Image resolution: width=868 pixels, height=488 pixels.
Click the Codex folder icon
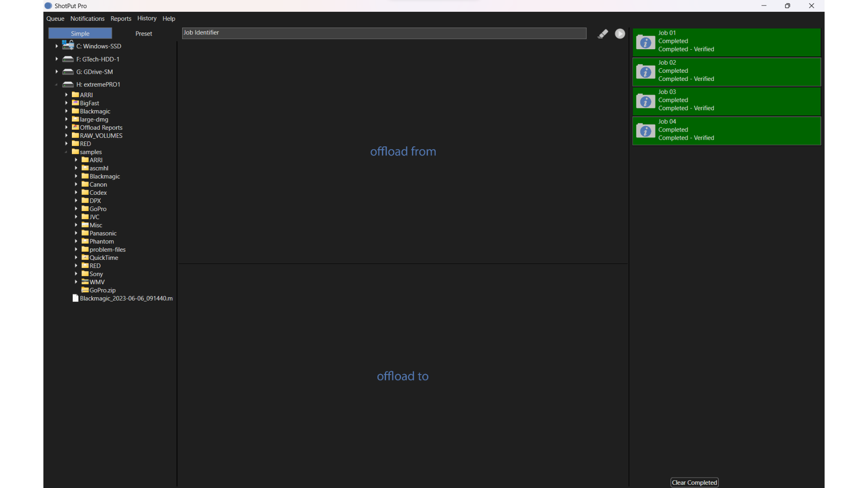click(85, 192)
